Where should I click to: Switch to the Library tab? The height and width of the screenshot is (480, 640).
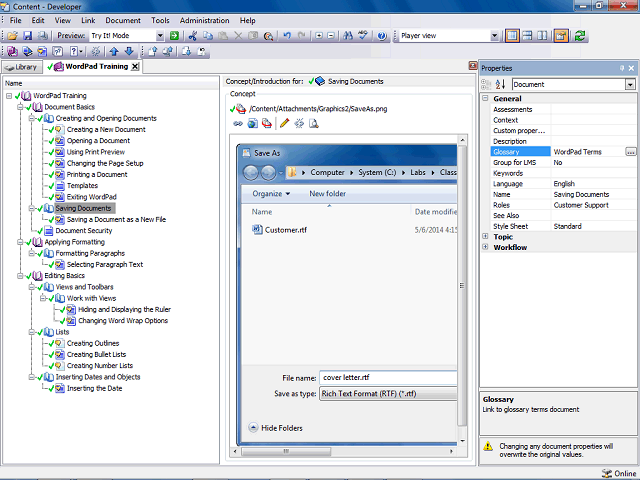tap(22, 67)
